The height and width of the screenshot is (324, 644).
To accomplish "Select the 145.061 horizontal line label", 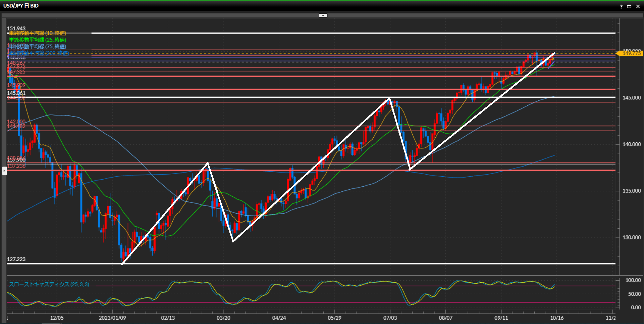I will coord(16,93).
